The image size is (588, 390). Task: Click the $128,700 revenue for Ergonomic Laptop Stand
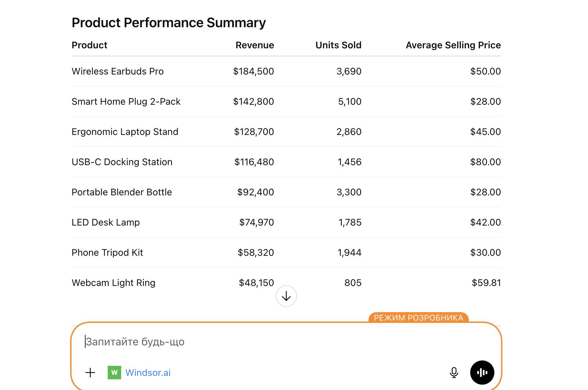(254, 132)
